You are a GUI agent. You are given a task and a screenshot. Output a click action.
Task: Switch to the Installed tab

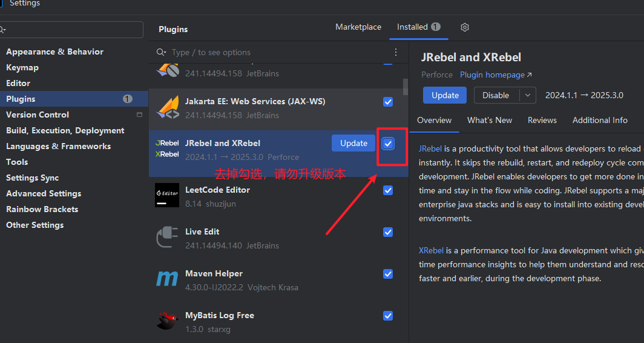pyautogui.click(x=418, y=27)
